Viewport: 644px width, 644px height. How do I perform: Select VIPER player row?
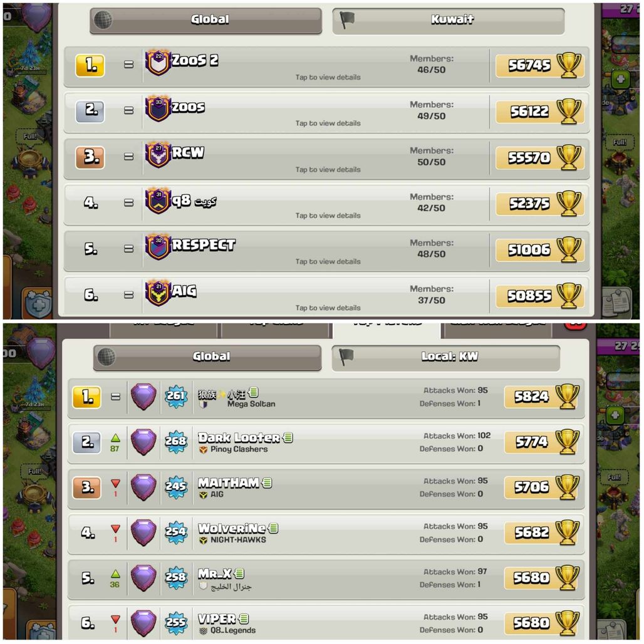coord(326,622)
